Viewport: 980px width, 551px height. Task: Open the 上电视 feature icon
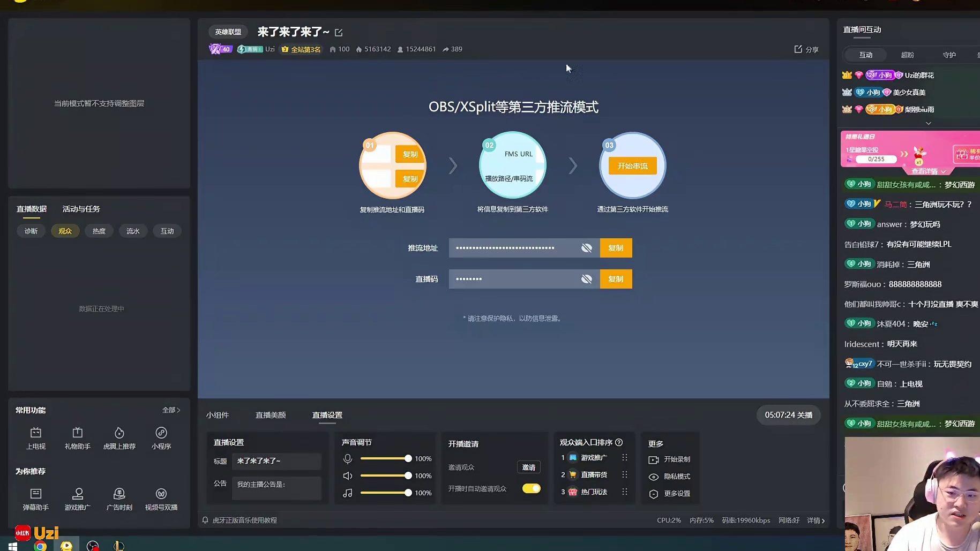click(36, 433)
